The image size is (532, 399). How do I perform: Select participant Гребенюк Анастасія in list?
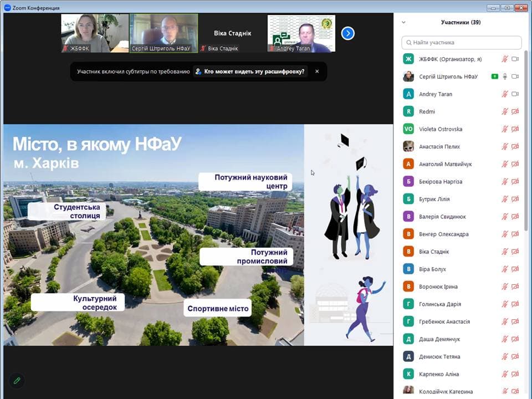tap(462, 321)
